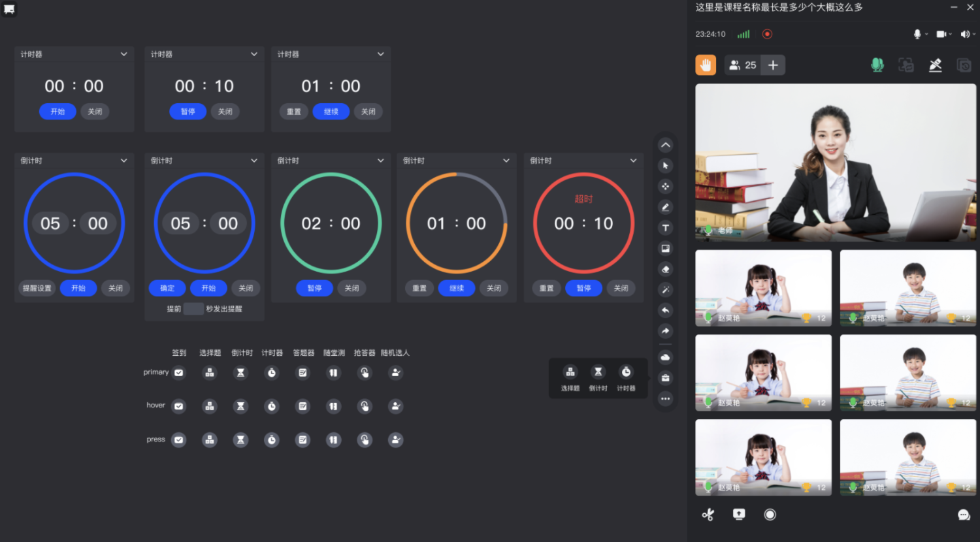The height and width of the screenshot is (542, 980).
Task: Open the cloud files icon
Action: (x=665, y=357)
